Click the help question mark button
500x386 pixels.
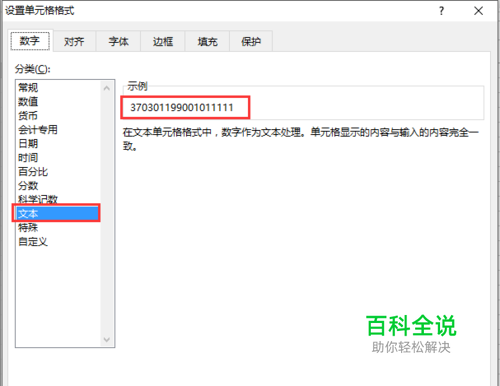[x=441, y=11]
